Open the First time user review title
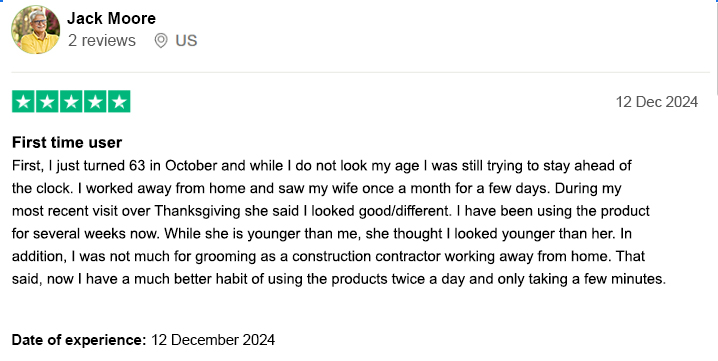This screenshot has width=718, height=361. pos(67,142)
